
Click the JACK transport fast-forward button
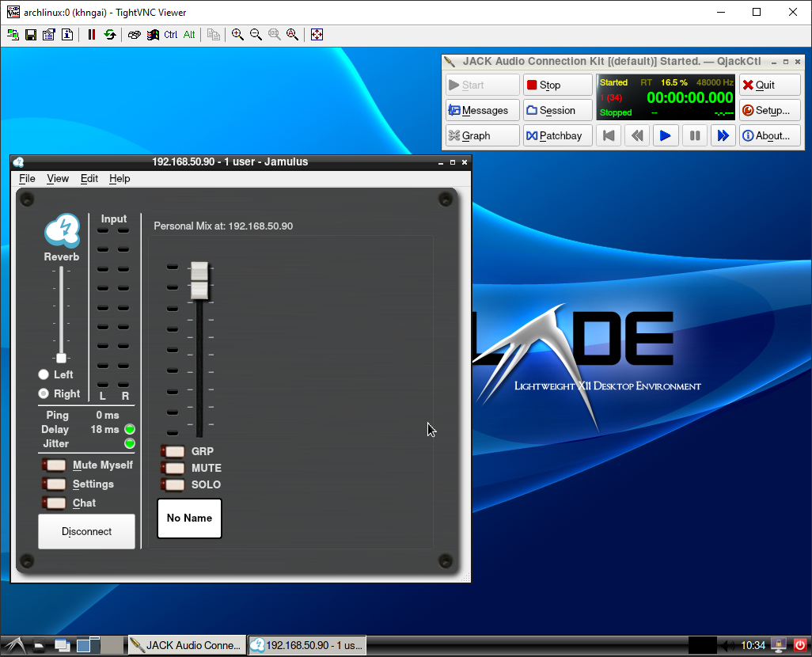pyautogui.click(x=723, y=135)
